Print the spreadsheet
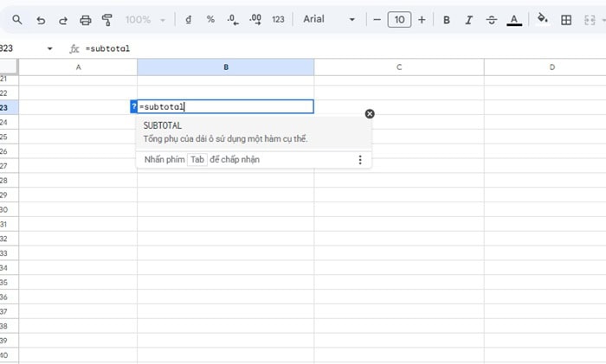This screenshot has width=606, height=364. tap(85, 20)
